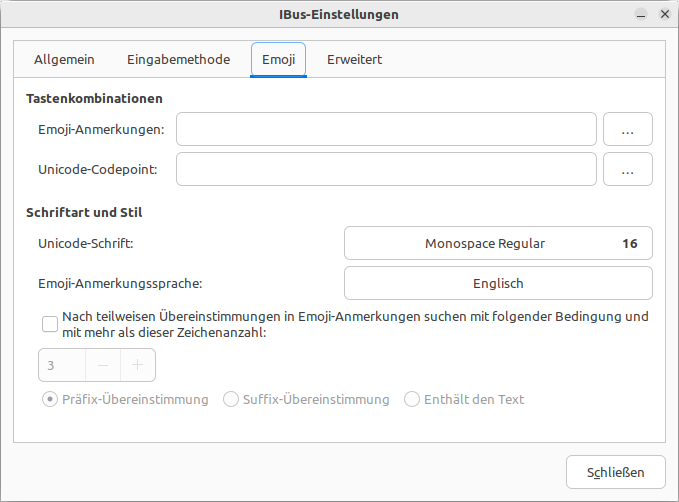Click the character count number field
679x502 pixels.
(62, 365)
